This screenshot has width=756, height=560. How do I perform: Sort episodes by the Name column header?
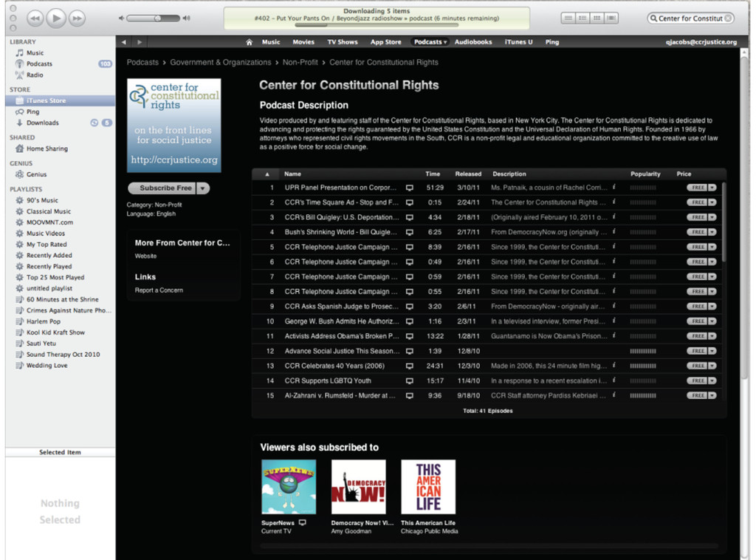292,174
